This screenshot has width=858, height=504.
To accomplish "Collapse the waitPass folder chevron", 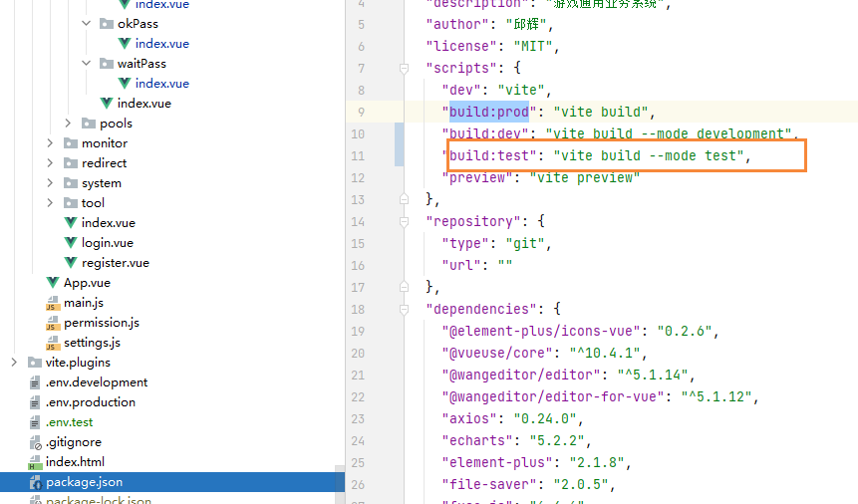I will [x=86, y=64].
